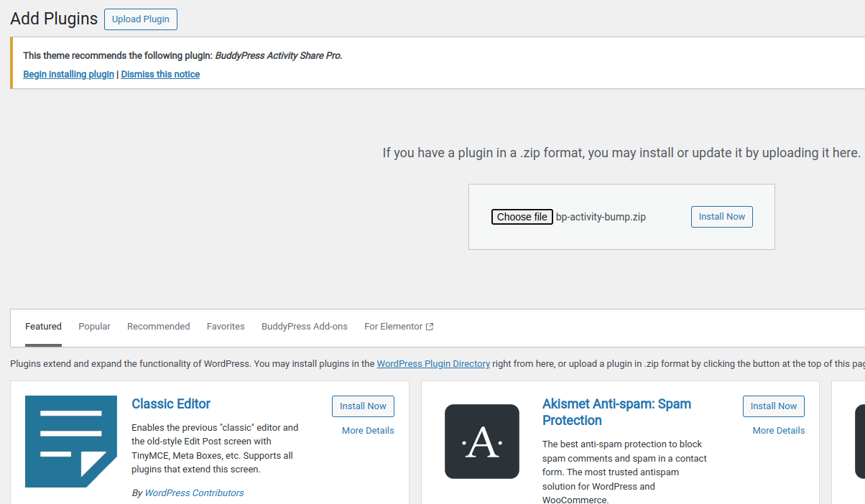Image resolution: width=865 pixels, height=504 pixels.
Task: Select the Favorites tab
Action: 226,326
